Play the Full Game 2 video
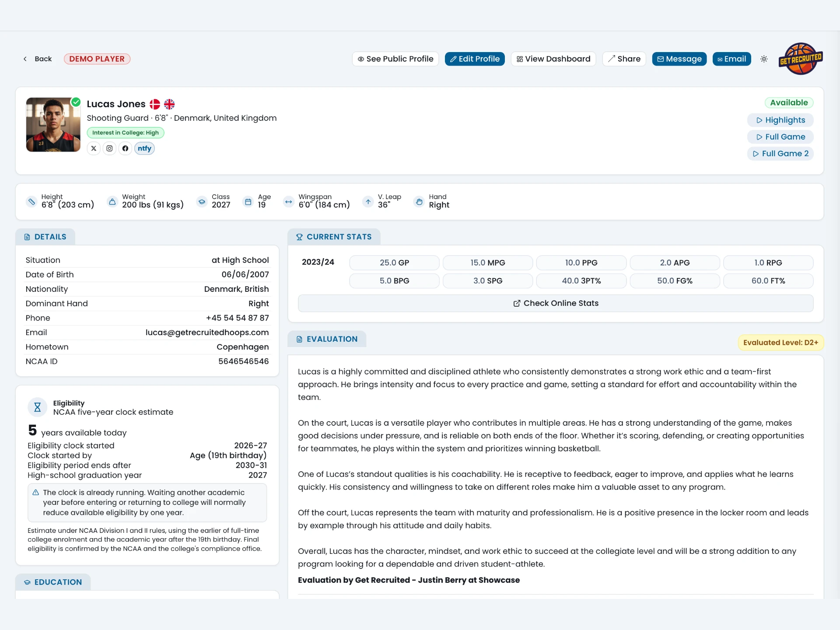Screen dimensions: 840x630 [x=780, y=154]
